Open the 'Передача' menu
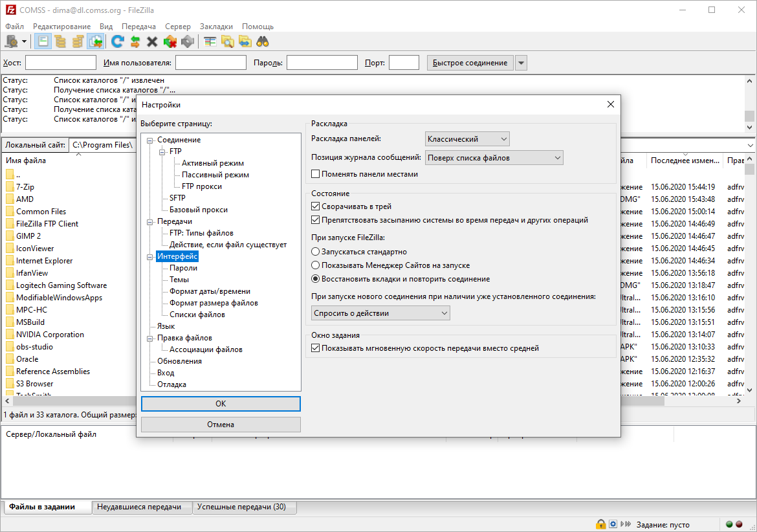The width and height of the screenshot is (757, 532). (138, 27)
